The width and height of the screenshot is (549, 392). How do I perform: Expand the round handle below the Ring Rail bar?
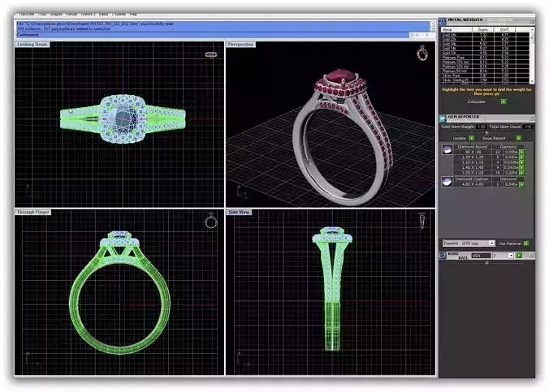486,262
